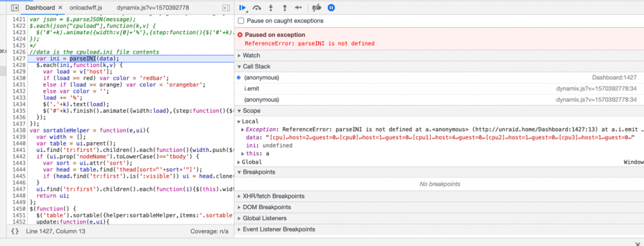The image size is (644, 246).
Task: Deactivate breakpoints icon in debugger toolbar
Action: [x=317, y=7]
